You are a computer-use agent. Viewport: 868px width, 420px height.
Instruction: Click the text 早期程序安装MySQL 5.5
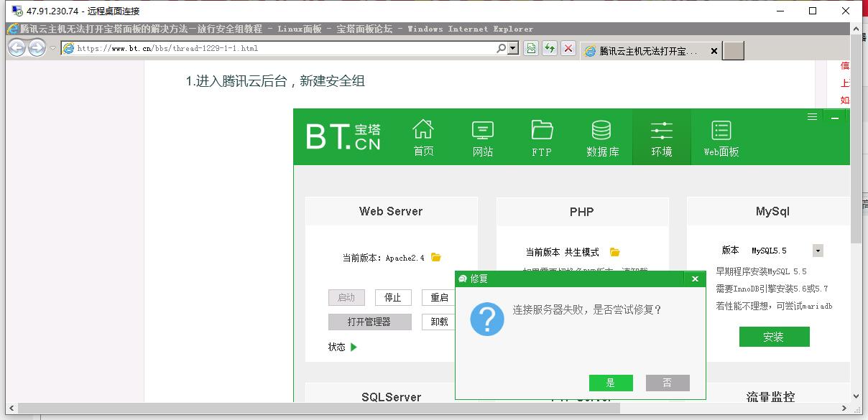(761, 271)
